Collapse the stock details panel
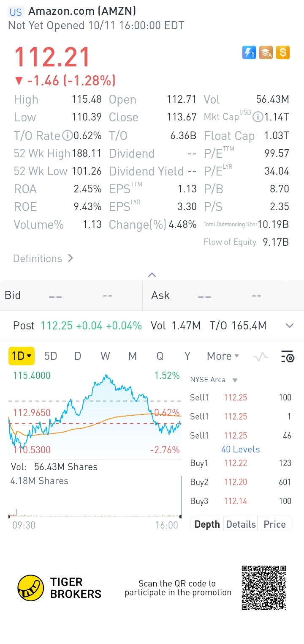 pos(152,275)
